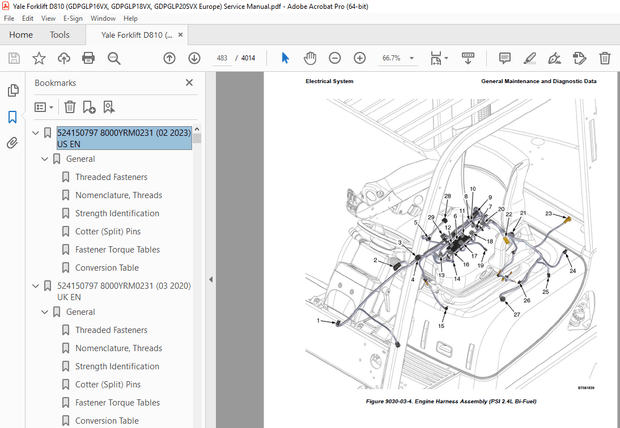Go to next page arrow
Viewport: 620px width, 428px height.
(x=194, y=58)
